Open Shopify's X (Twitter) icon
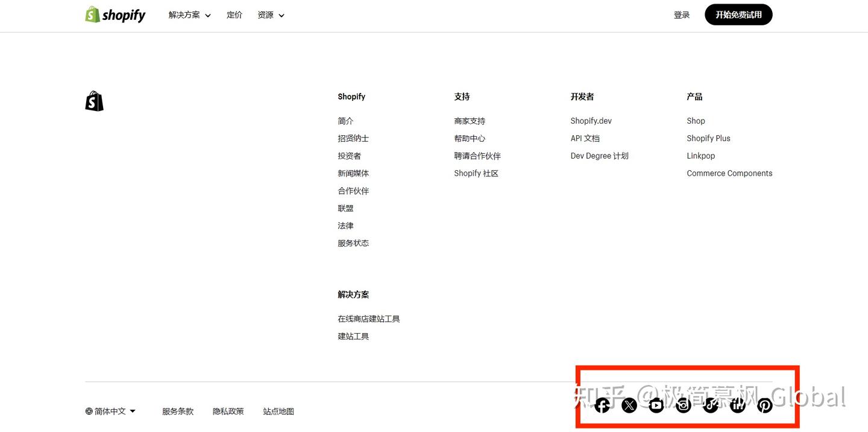Image resolution: width=868 pixels, height=432 pixels. coord(629,405)
